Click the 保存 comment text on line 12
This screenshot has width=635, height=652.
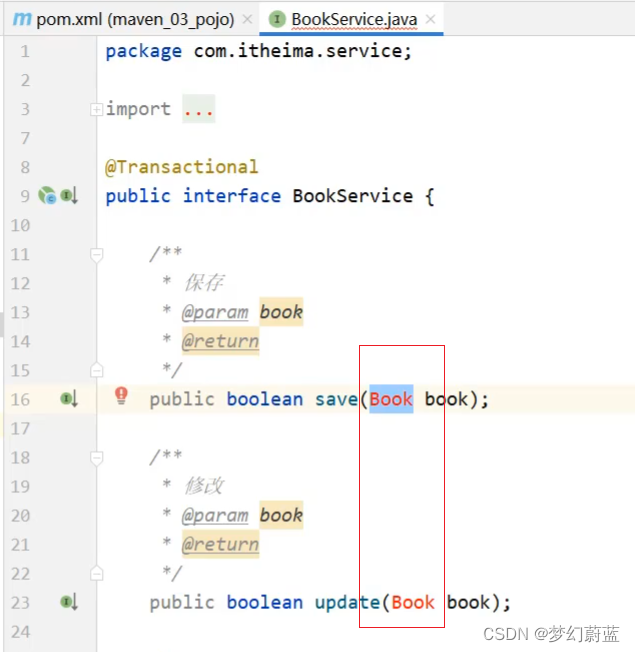tap(204, 283)
